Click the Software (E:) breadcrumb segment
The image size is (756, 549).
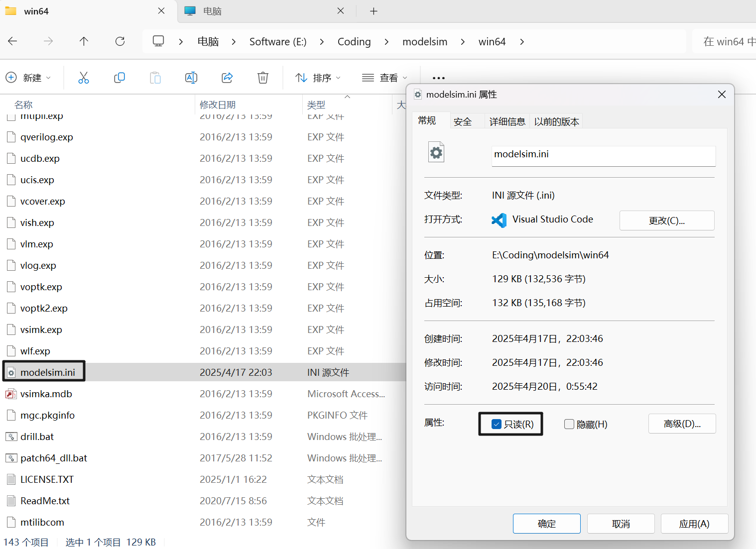(x=278, y=42)
